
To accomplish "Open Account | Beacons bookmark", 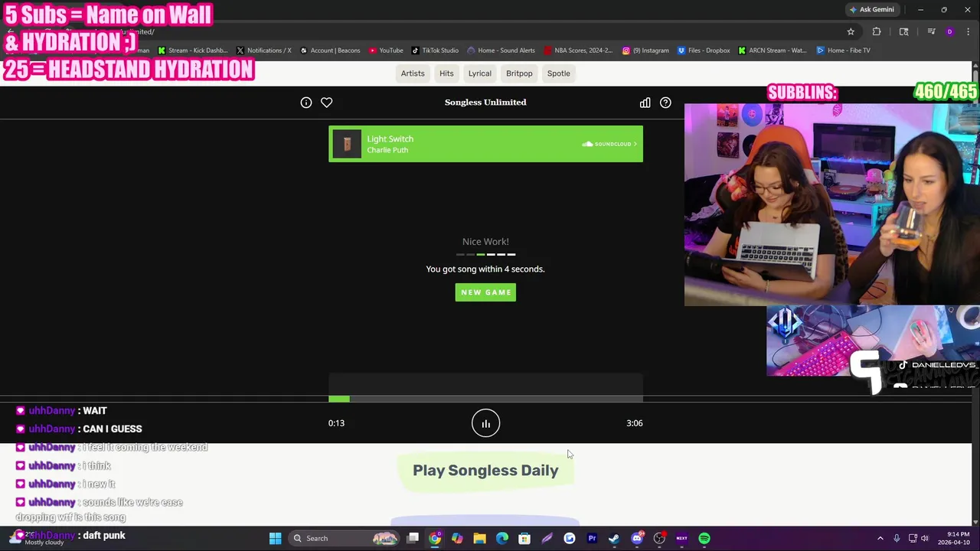I will click(330, 51).
